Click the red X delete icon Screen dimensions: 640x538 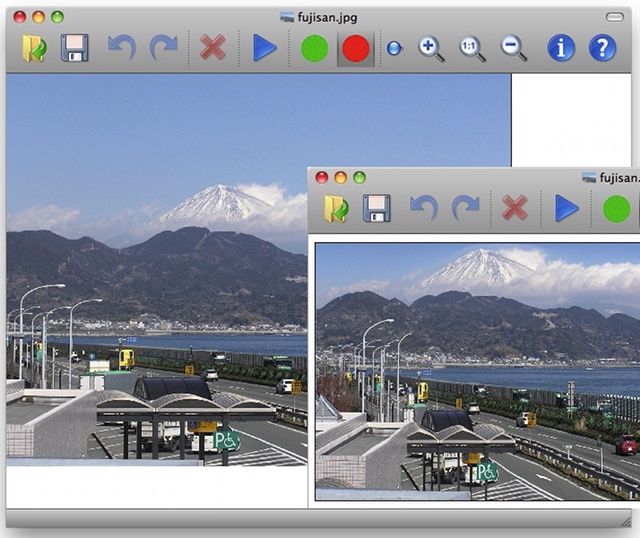[213, 48]
